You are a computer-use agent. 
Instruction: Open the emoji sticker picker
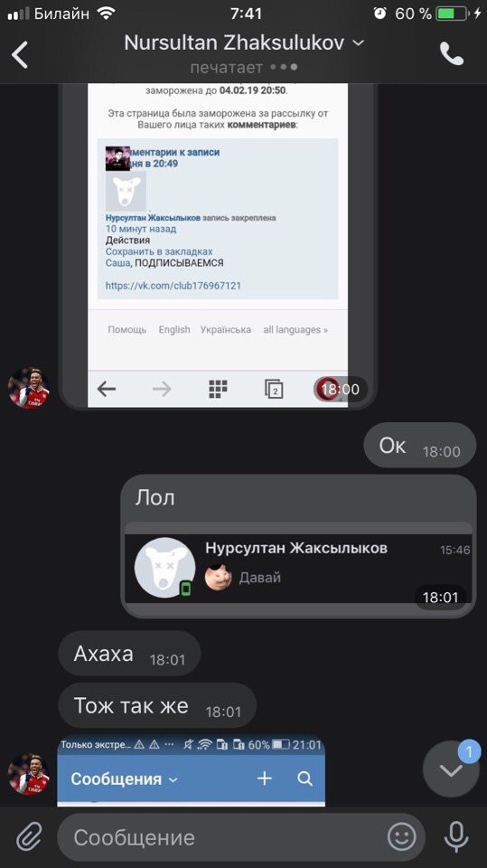[x=401, y=837]
